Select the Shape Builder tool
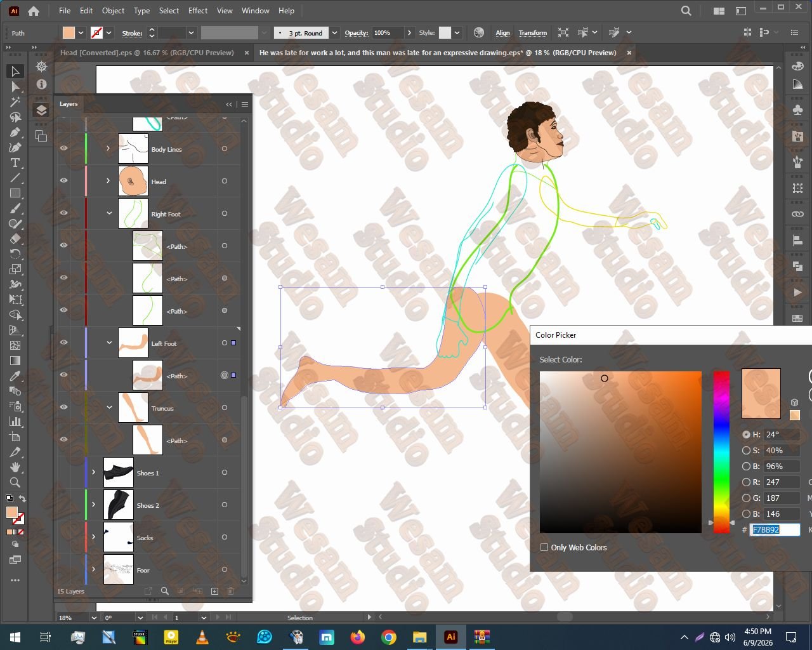The image size is (812, 650). (15, 315)
